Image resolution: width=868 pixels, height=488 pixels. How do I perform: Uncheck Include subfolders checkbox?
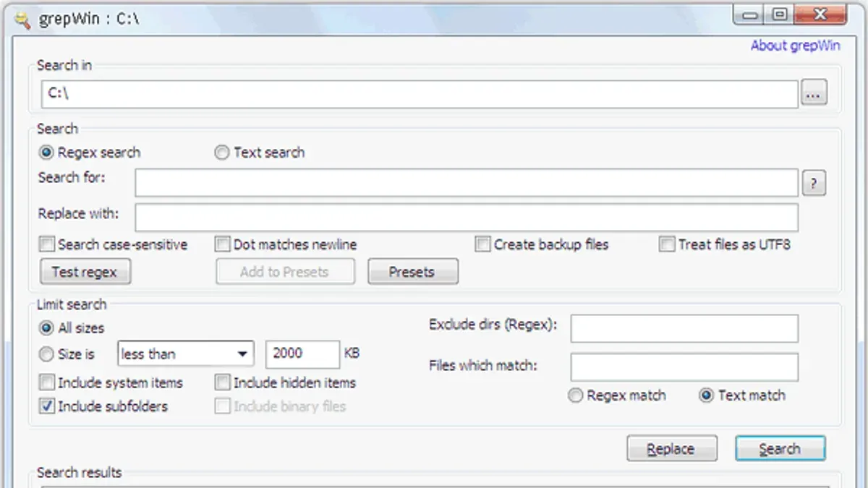47,406
